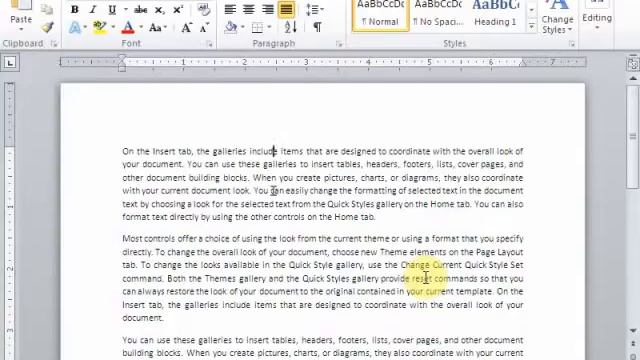Image resolution: width=640 pixels, height=360 pixels.
Task: Click the vertical scrollbar down arrow
Action: [633, 331]
